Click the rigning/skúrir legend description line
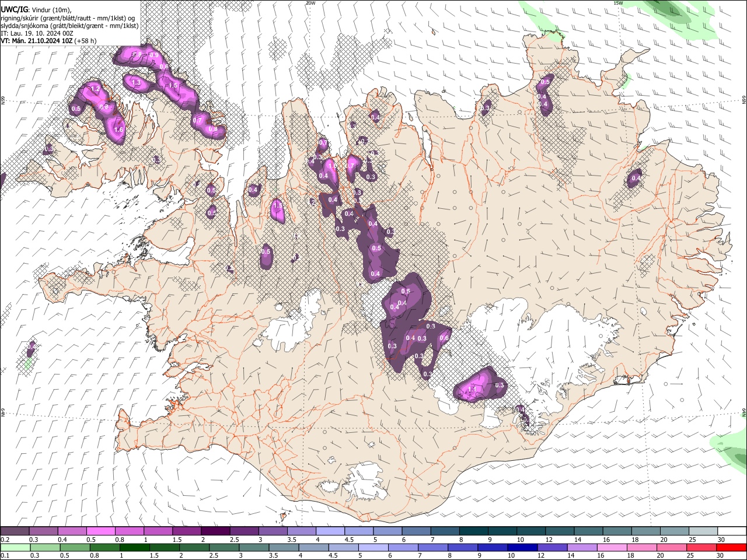 tap(68, 18)
